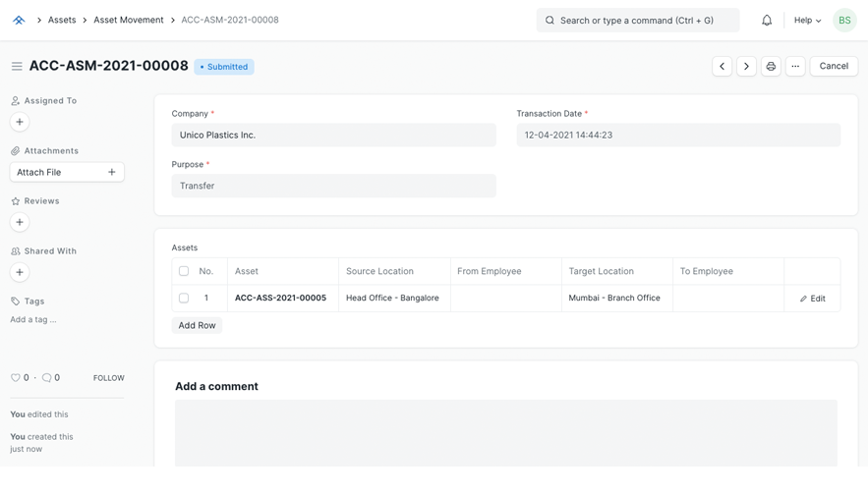Print this asset movement document
The width and height of the screenshot is (868, 494).
771,67
